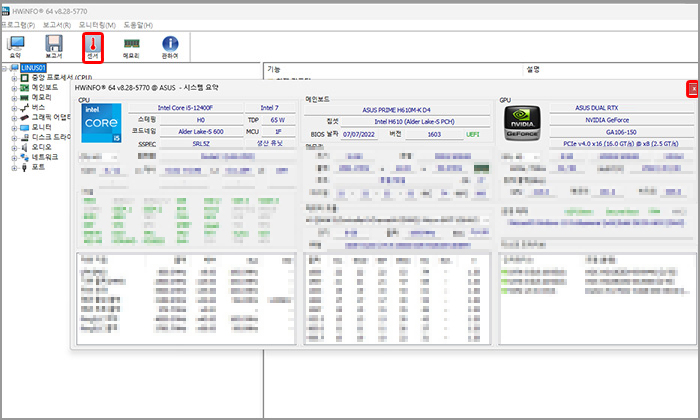Click the 오디오 speaker tree icon
This screenshot has width=700, height=420.
pyautogui.click(x=25, y=147)
